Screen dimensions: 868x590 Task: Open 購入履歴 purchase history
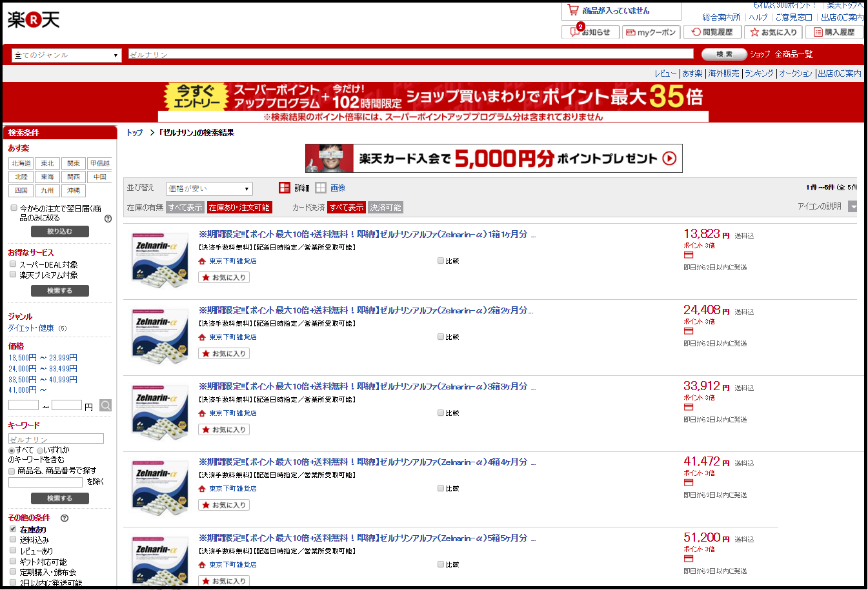(x=834, y=32)
